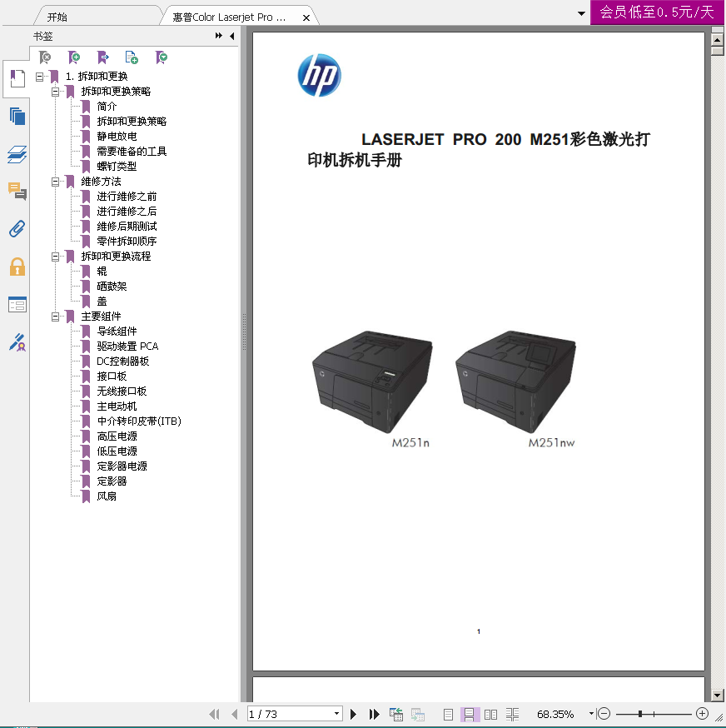
Task: Jump to the DC控制器板 bookmark
Action: point(123,362)
